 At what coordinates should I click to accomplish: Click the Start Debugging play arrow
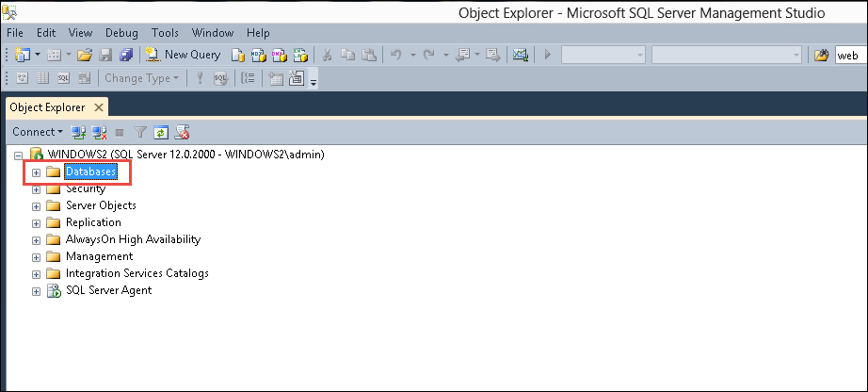(x=548, y=55)
